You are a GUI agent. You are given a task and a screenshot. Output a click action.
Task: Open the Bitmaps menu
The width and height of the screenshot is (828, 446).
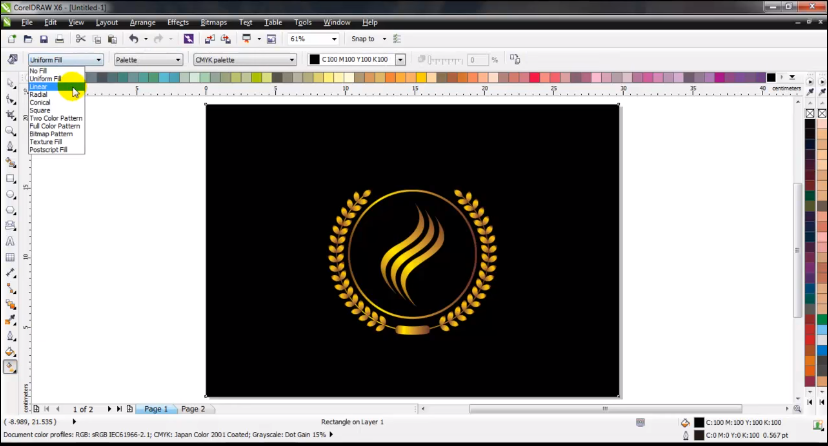(x=213, y=22)
